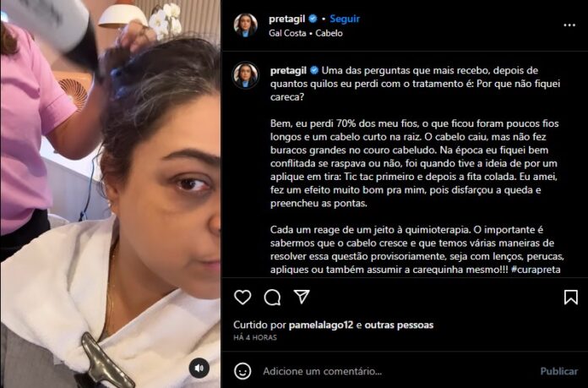Share post via paper plane icon

(x=302, y=297)
